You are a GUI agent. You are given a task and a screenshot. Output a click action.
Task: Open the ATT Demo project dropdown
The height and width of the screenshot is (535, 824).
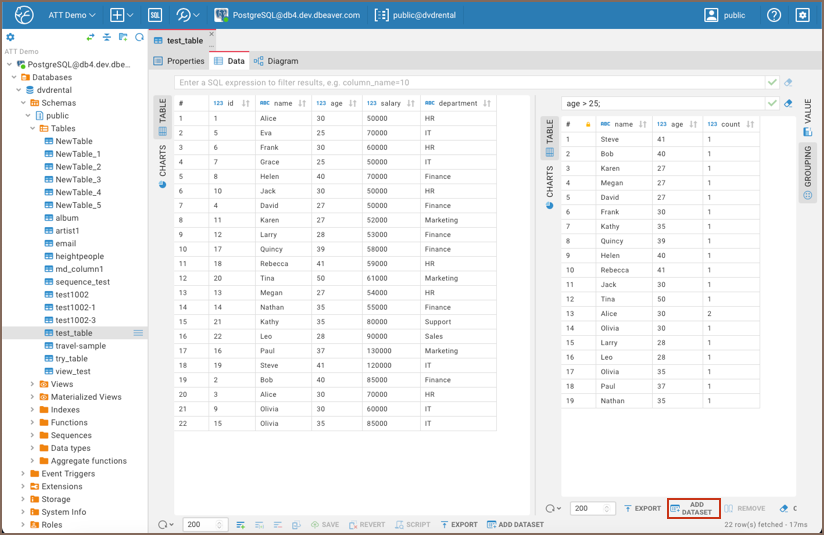[x=70, y=15]
